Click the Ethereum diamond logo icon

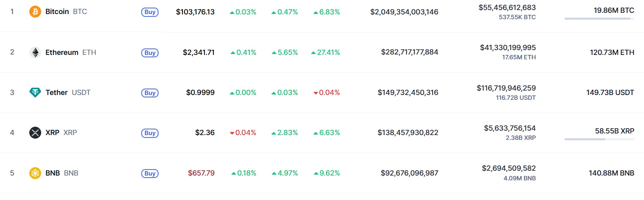(x=35, y=53)
